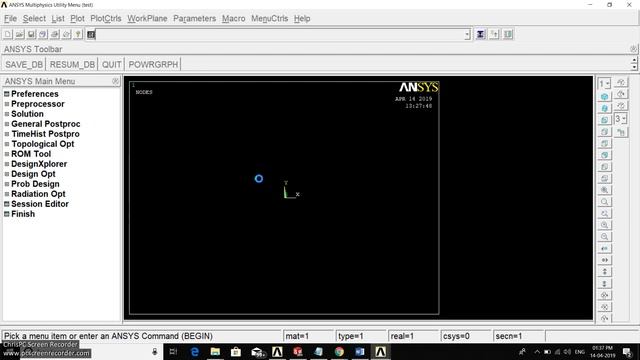The image size is (640, 360).
Task: Open the List menu
Action: [x=58, y=18]
